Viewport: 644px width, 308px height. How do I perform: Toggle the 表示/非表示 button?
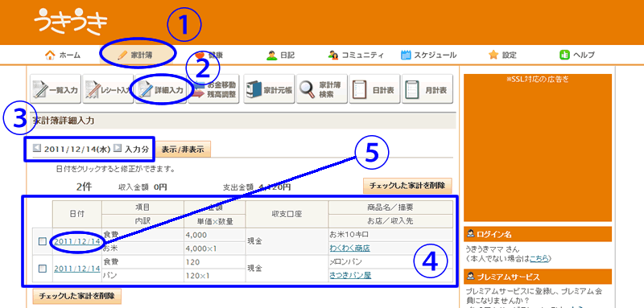(x=183, y=150)
